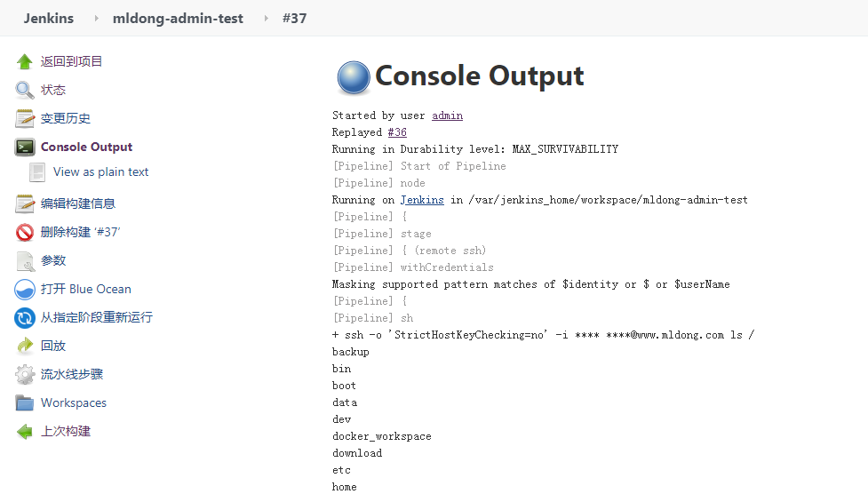
Task: Click the terminal icon for Console Output
Action: (25, 147)
